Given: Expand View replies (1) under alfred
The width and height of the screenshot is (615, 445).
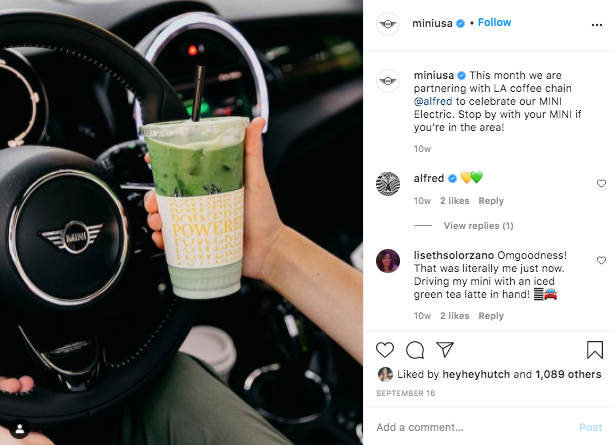Looking at the screenshot, I should pyautogui.click(x=479, y=226).
